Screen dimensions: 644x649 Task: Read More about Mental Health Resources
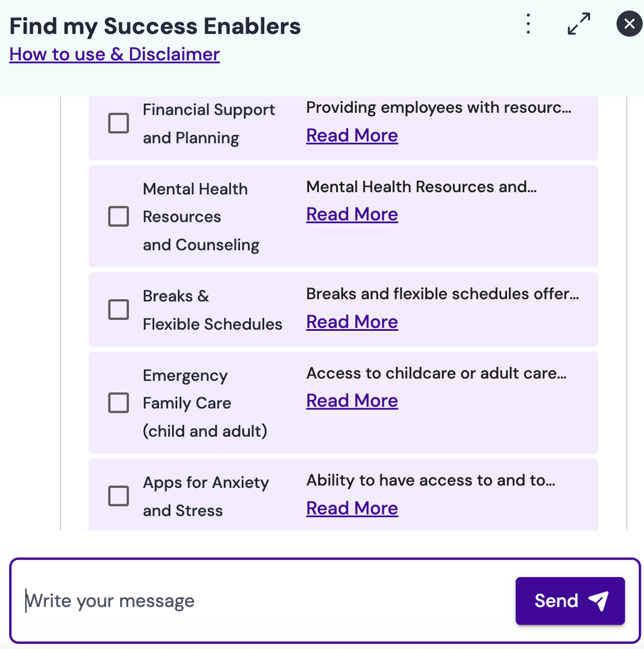point(352,215)
